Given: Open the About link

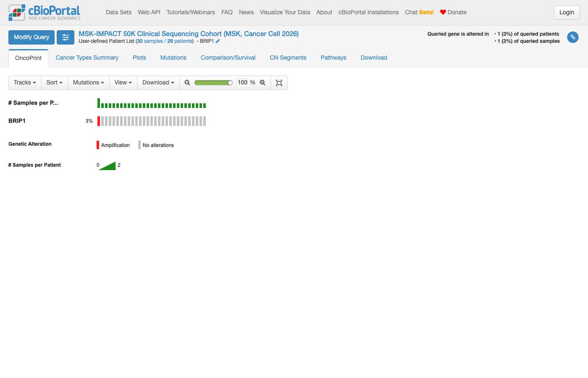Looking at the screenshot, I should click(x=324, y=13).
